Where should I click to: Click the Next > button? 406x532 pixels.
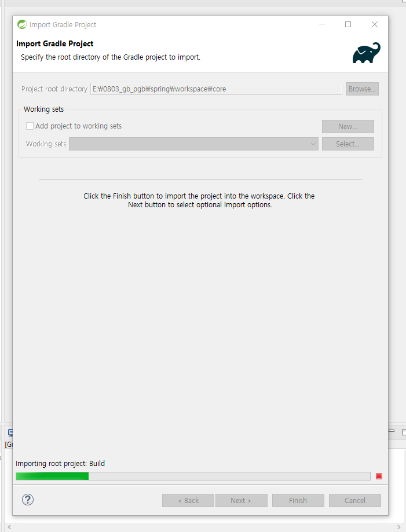242,500
